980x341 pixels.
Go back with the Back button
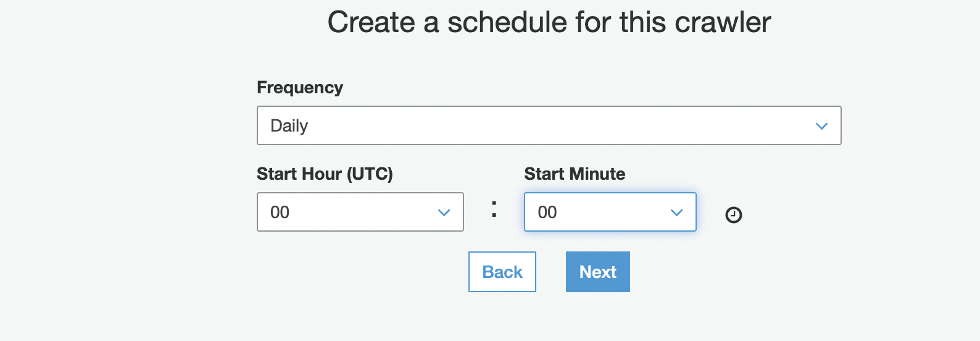point(502,272)
